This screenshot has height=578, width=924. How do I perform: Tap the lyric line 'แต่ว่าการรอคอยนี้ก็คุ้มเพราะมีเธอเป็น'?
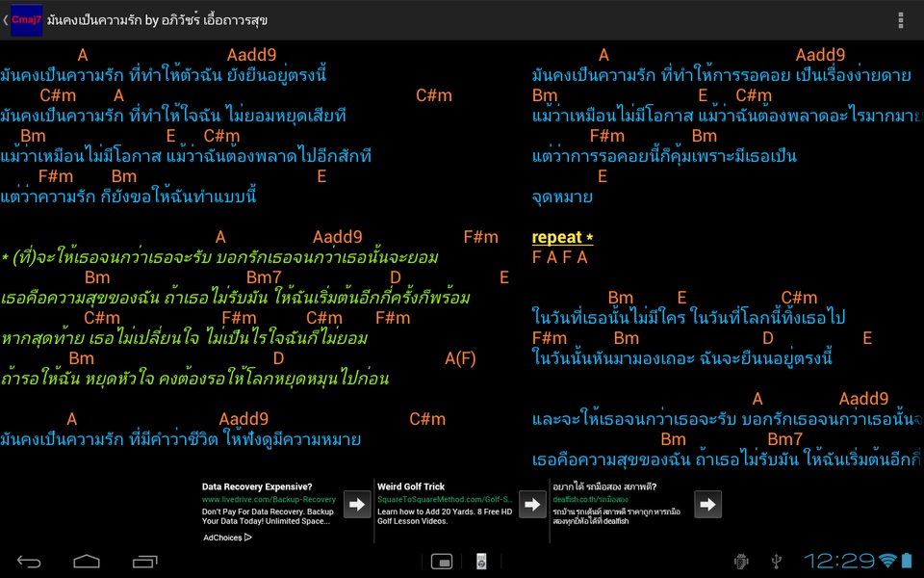[x=664, y=156]
